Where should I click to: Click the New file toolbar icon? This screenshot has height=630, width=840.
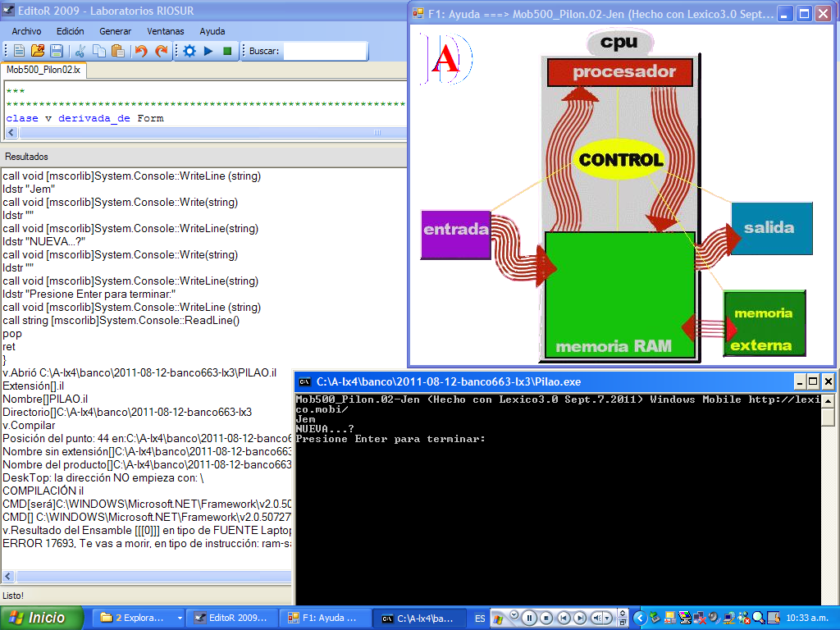(18, 51)
